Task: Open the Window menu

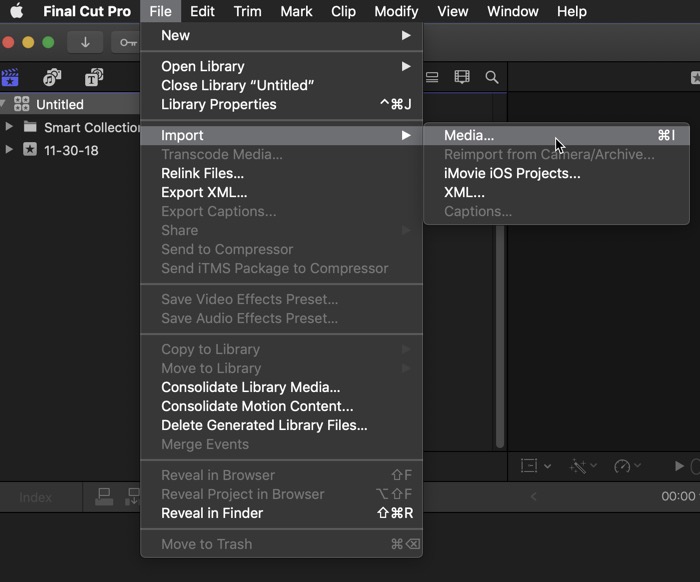Action: [x=512, y=11]
